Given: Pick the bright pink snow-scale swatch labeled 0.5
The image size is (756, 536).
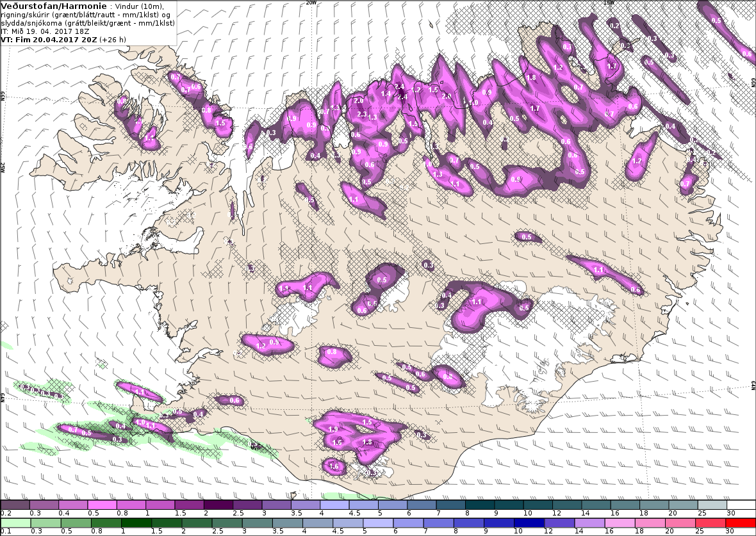Looking at the screenshot, I should 103,505.
